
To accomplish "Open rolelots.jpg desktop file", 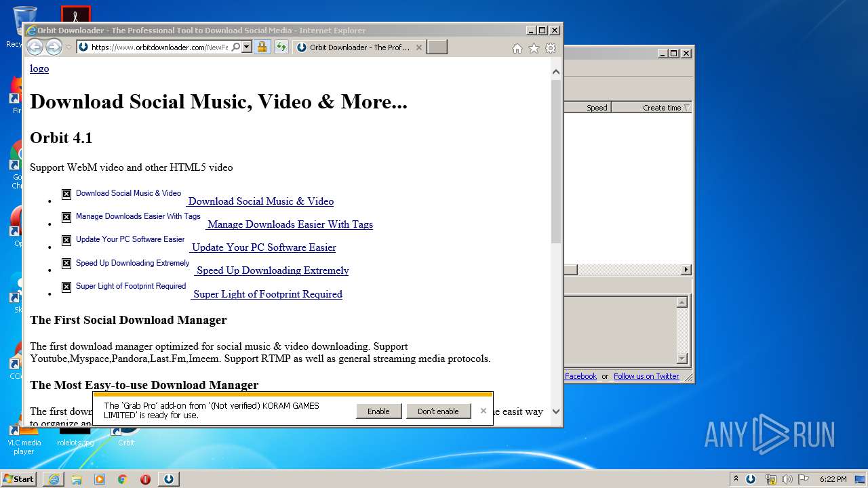I will coord(75,437).
